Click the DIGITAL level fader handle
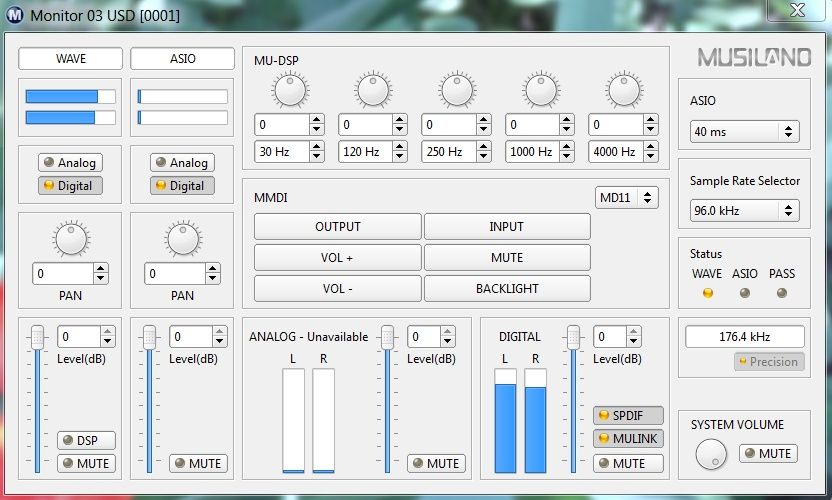 573,338
